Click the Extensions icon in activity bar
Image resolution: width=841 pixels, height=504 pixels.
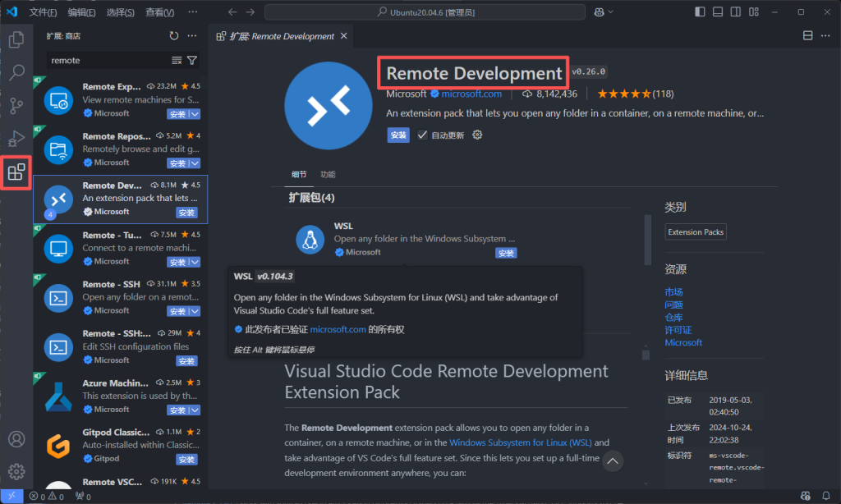pos(16,172)
